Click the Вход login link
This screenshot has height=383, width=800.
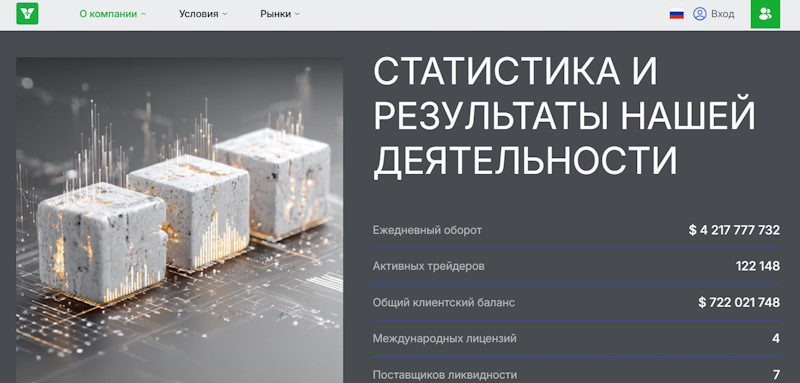pyautogui.click(x=722, y=14)
